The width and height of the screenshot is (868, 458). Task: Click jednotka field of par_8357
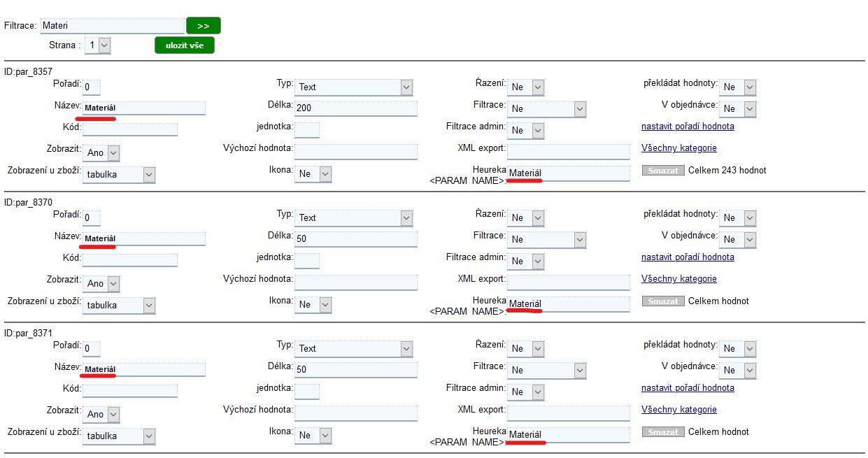[307, 130]
